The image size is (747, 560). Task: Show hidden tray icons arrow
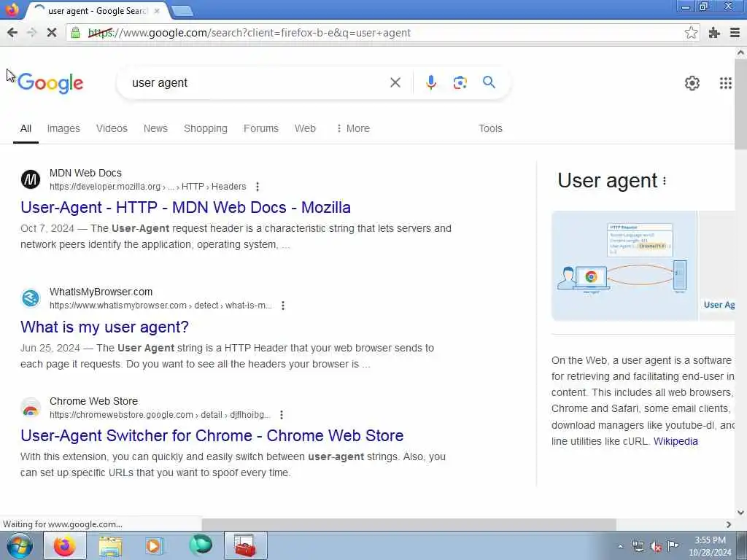(620, 546)
